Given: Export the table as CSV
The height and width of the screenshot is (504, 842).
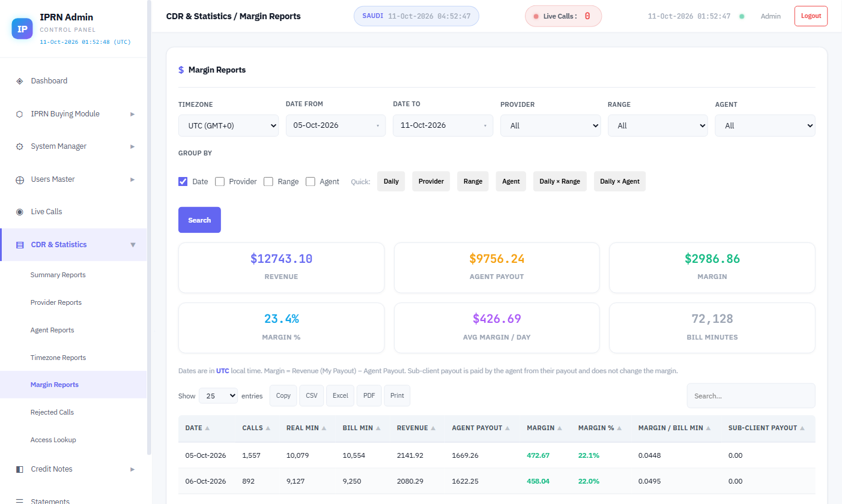Looking at the screenshot, I should coord(312,395).
